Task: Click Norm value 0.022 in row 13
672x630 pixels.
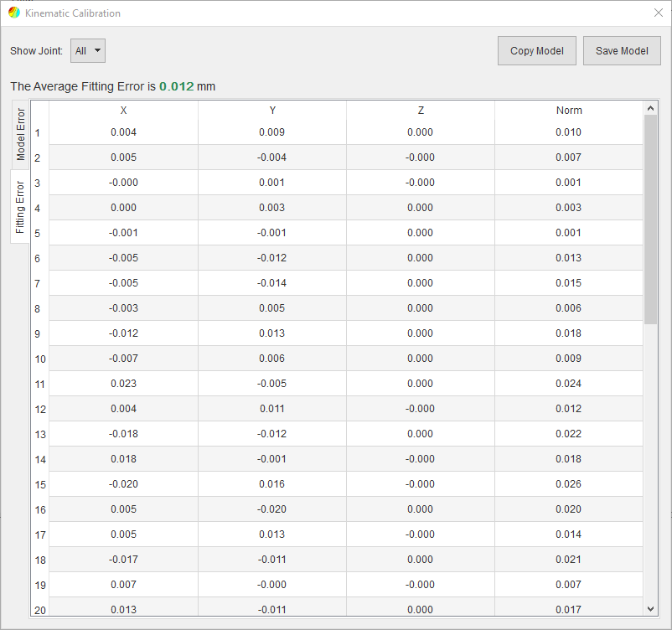Action: point(568,434)
